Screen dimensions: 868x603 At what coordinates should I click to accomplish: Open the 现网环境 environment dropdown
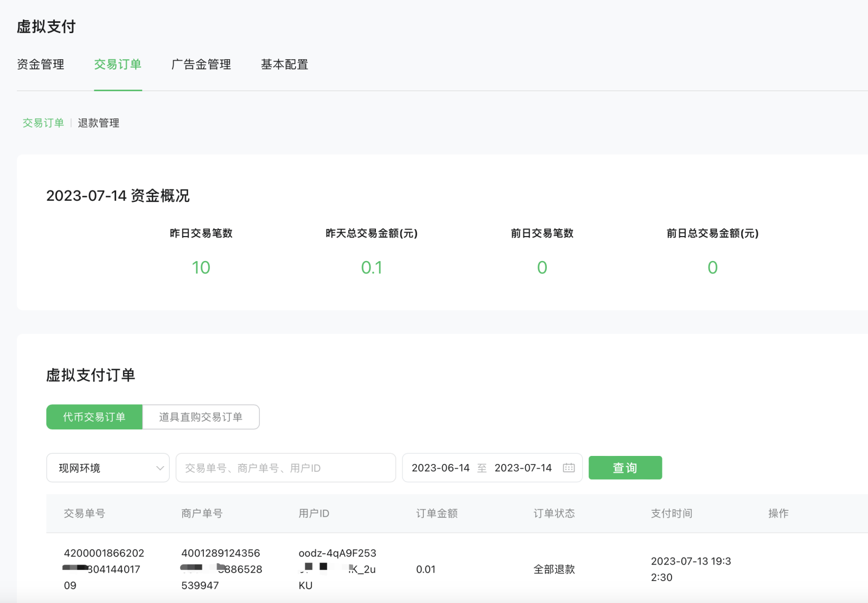pos(108,468)
